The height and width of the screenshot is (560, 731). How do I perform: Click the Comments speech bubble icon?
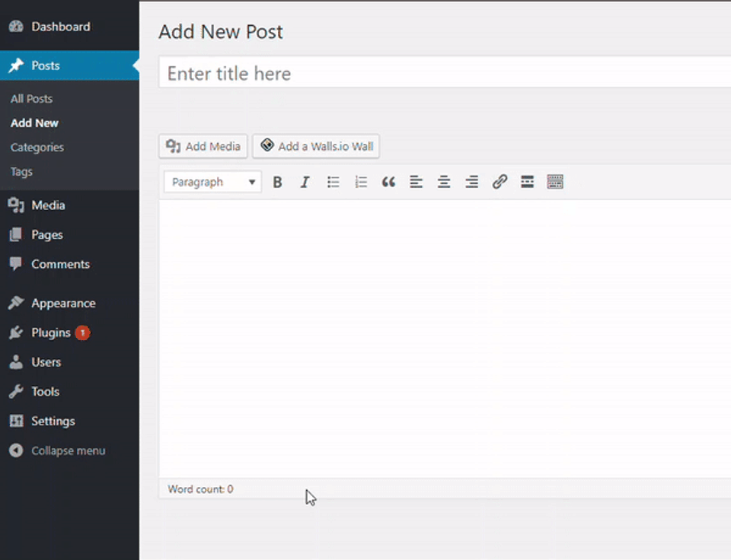(x=16, y=264)
